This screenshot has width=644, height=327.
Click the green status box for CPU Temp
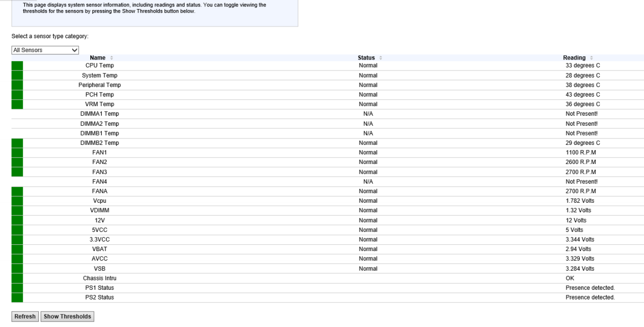pos(18,66)
